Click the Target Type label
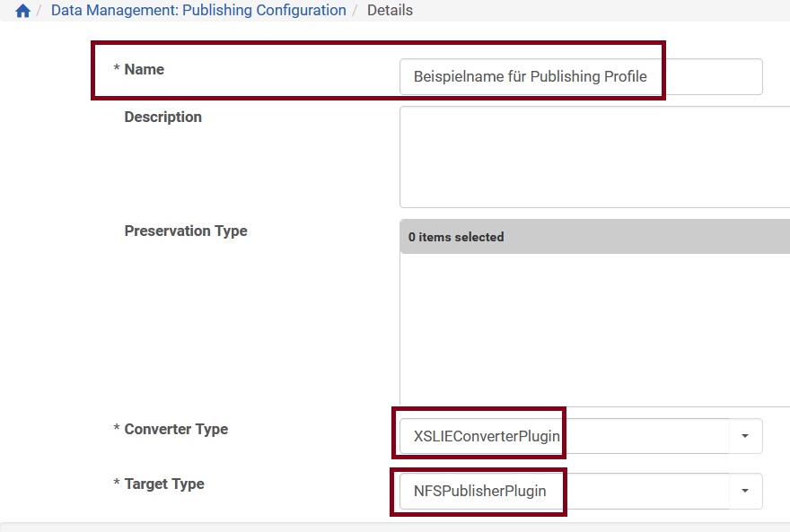This screenshot has height=532, width=790. pyautogui.click(x=163, y=484)
